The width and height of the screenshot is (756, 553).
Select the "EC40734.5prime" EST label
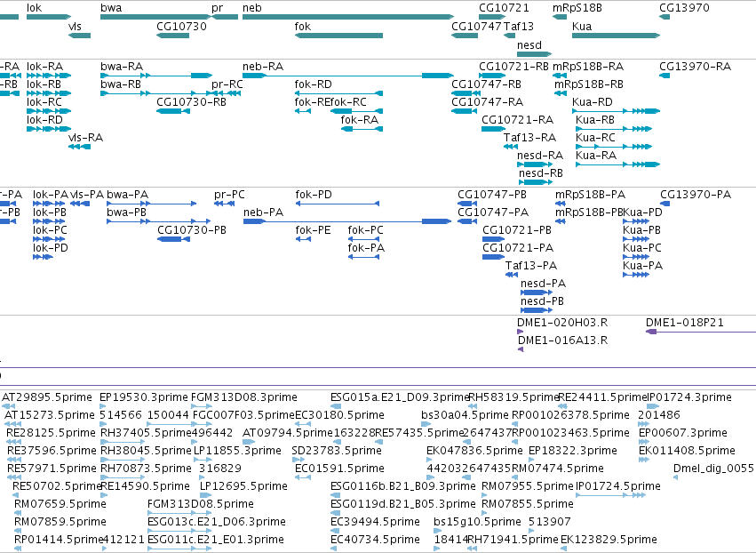375,539
